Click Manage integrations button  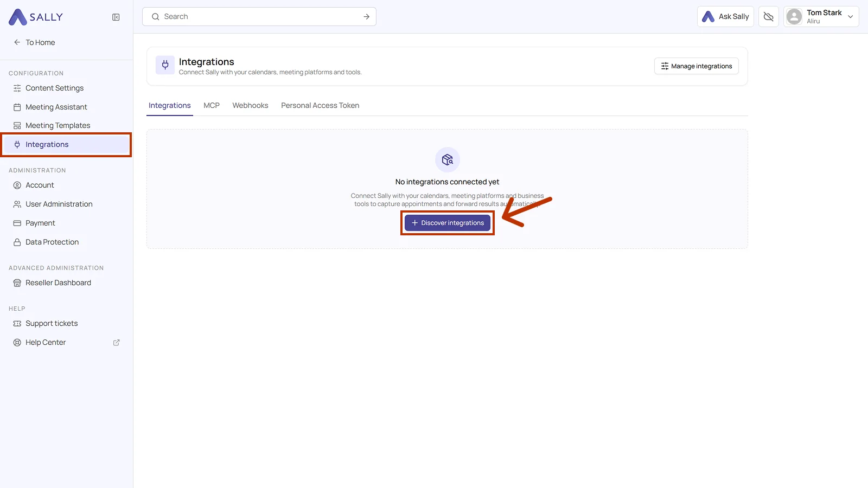(x=697, y=66)
